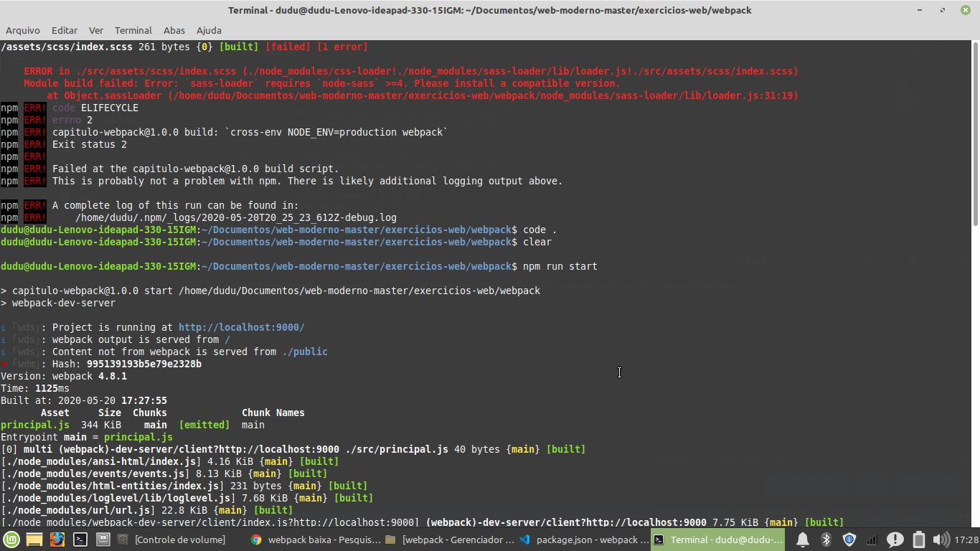Click the './public' path text

(x=305, y=352)
